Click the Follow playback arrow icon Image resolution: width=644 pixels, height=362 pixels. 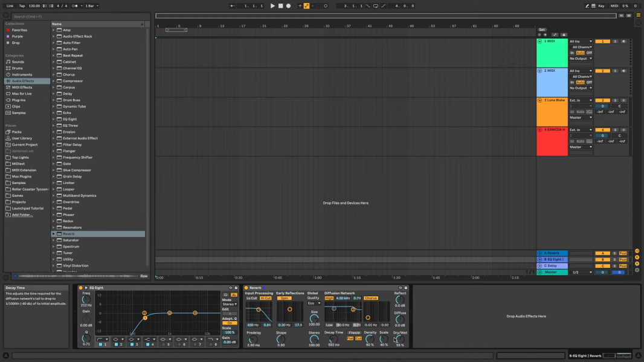pos(231,6)
